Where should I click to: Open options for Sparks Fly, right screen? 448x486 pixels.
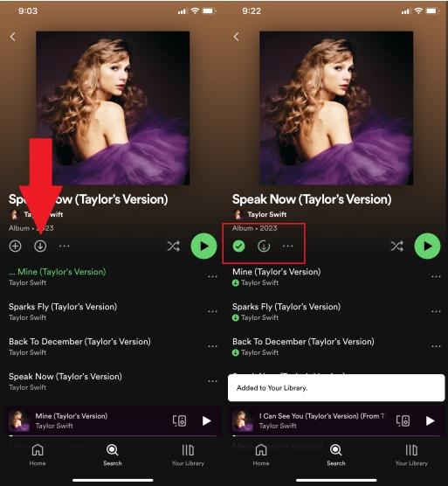click(x=436, y=311)
